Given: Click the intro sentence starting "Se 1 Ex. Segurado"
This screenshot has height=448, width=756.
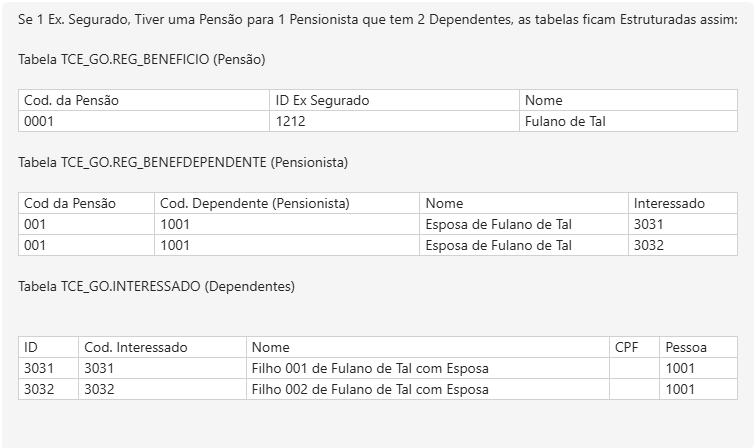Looking at the screenshot, I should (377, 20).
